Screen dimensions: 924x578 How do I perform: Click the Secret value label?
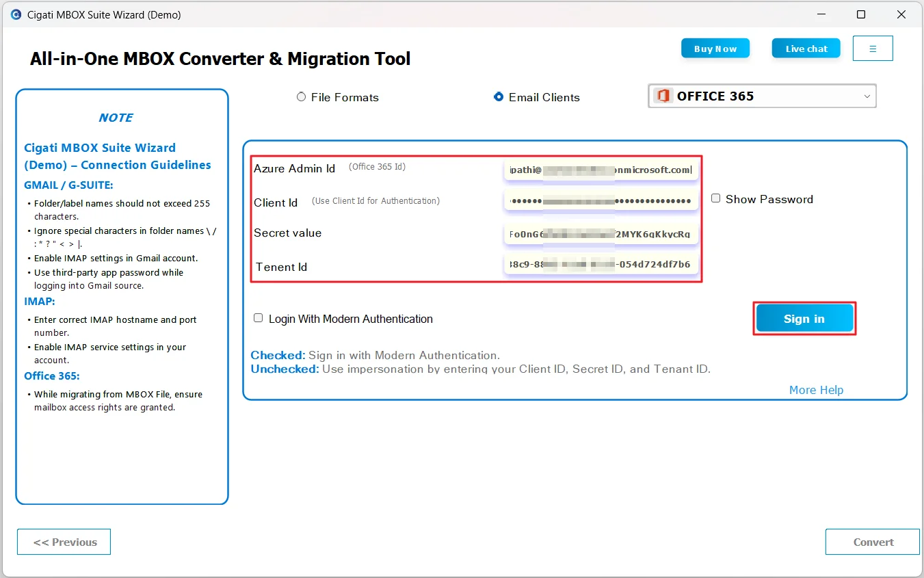pyautogui.click(x=287, y=233)
